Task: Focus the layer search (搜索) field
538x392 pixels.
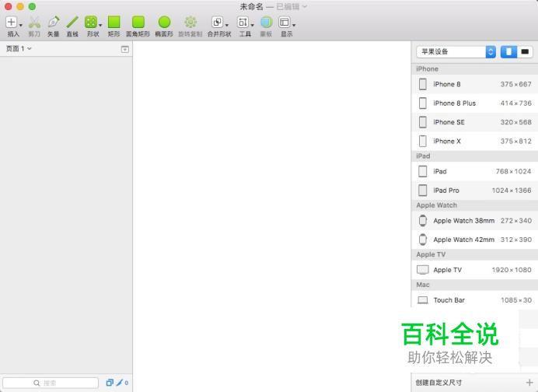Action: coord(51,383)
